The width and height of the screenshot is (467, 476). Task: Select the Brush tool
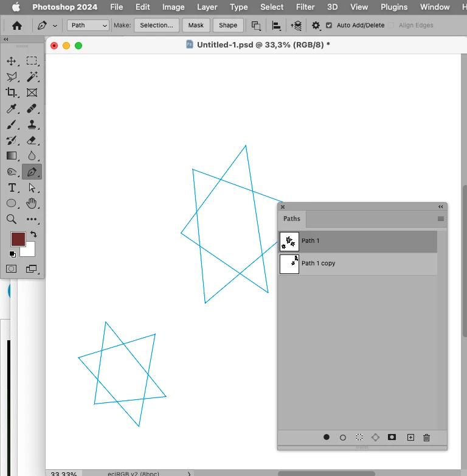[12, 124]
